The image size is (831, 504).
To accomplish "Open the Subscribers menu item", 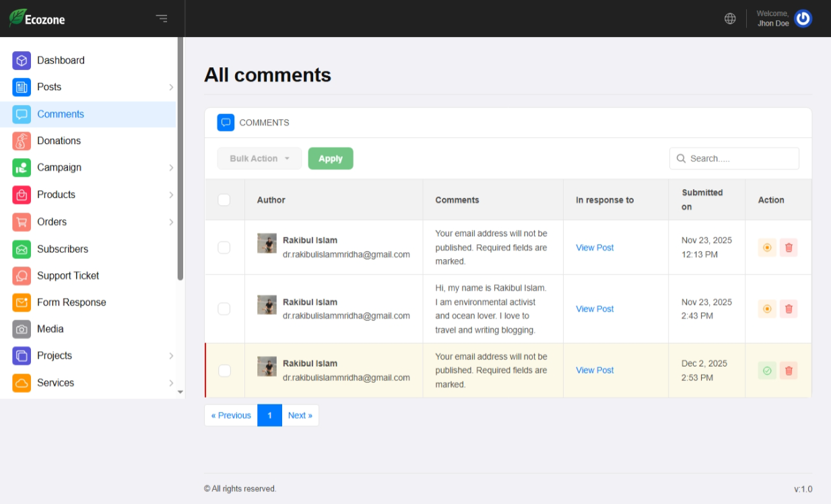I will point(63,249).
